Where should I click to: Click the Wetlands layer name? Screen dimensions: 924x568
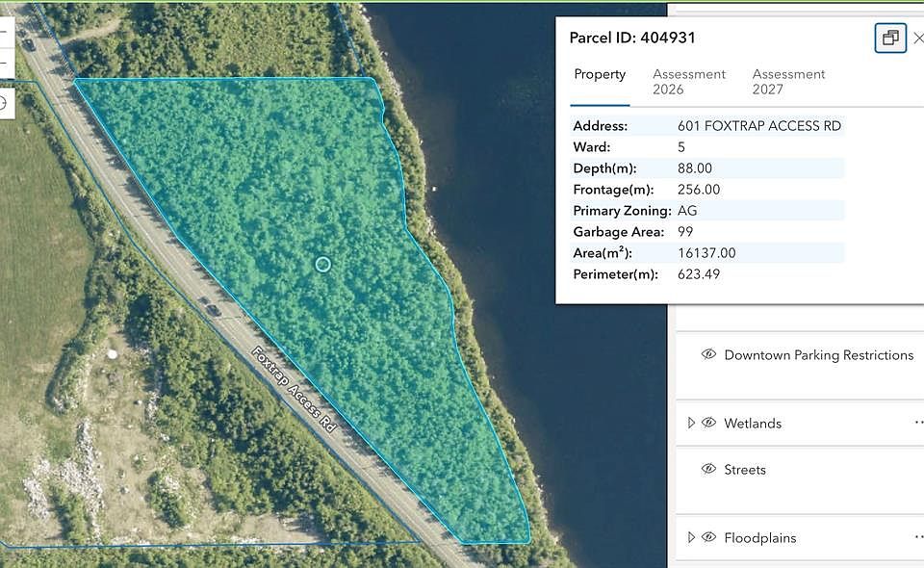coord(753,423)
